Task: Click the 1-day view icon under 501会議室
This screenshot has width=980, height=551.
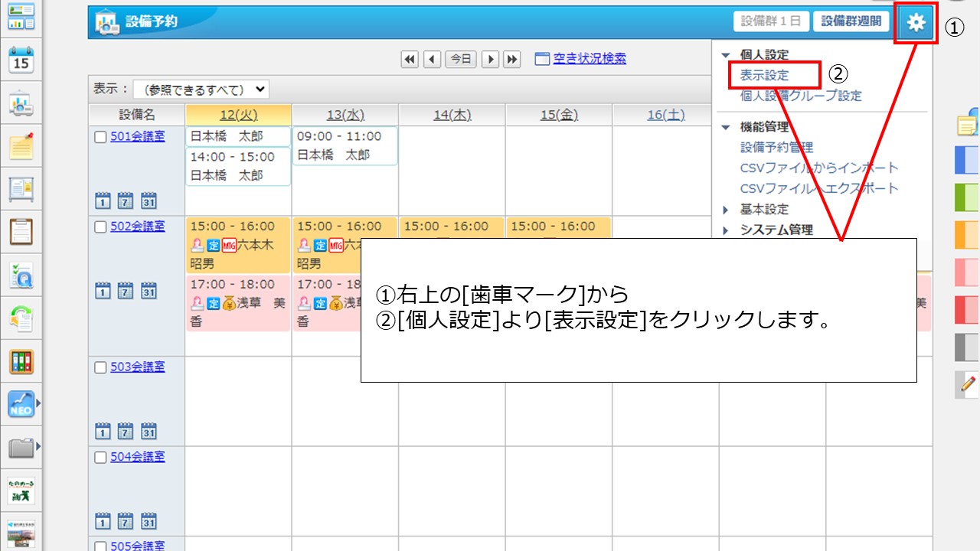Action: pyautogui.click(x=103, y=201)
